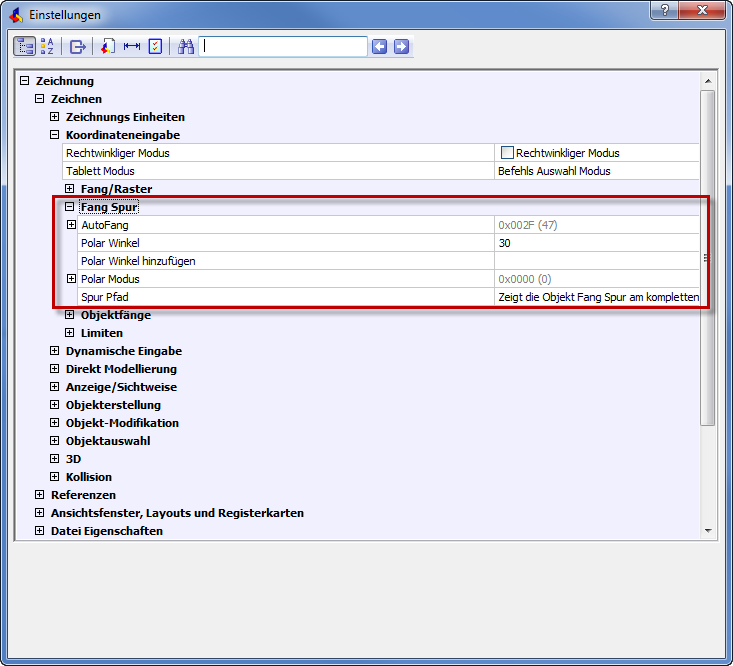Click the alphabetical A-Z sort icon
Screen dimensions: 733x666
pos(47,46)
